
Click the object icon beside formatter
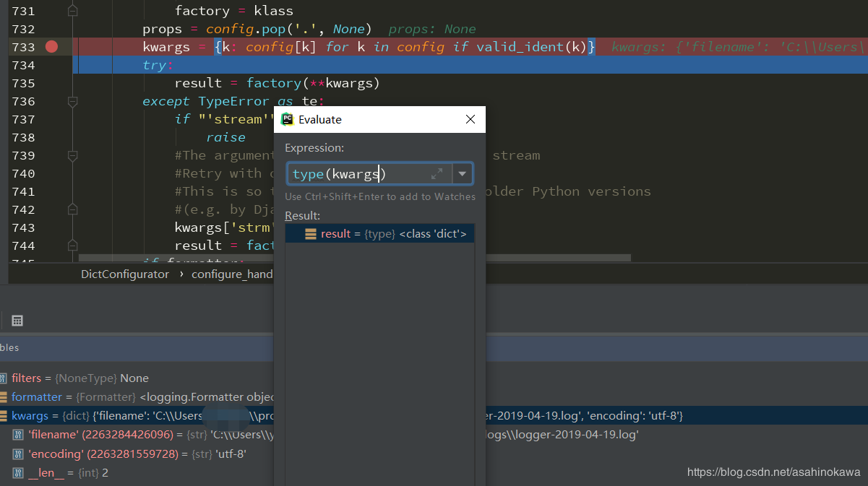pyautogui.click(x=4, y=397)
